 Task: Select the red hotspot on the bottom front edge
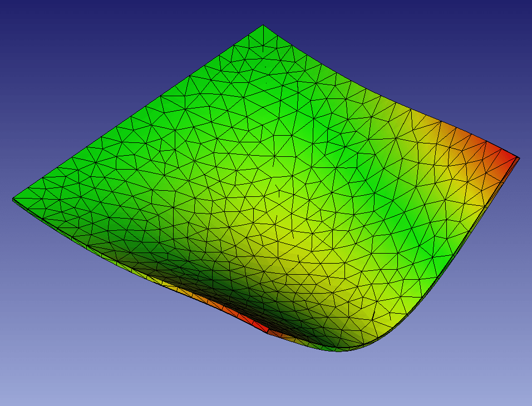[x=257, y=324]
